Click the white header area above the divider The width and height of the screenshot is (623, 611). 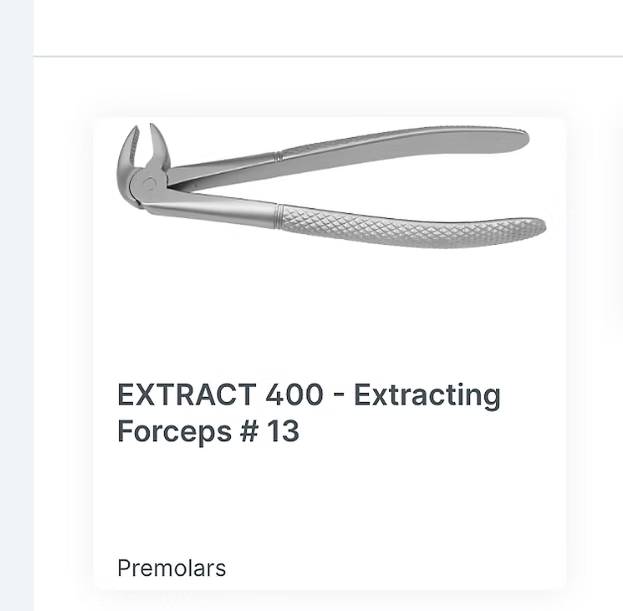pos(330,27)
